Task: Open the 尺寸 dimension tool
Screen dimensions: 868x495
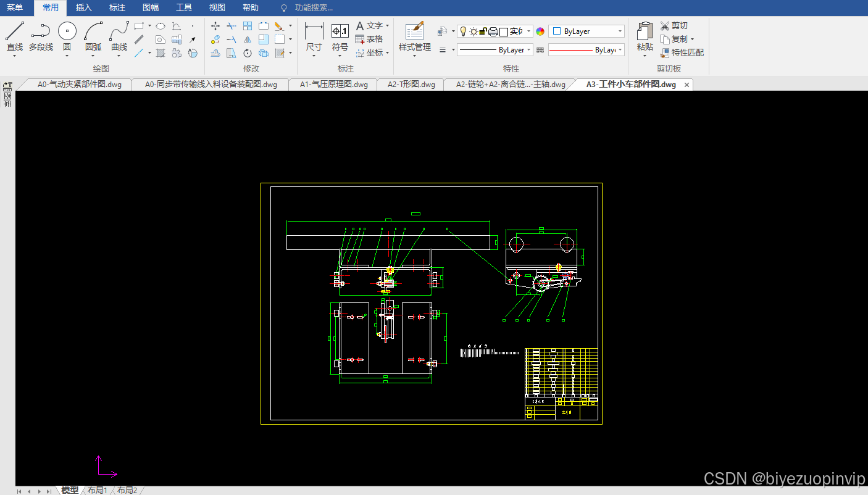Action: (314, 37)
